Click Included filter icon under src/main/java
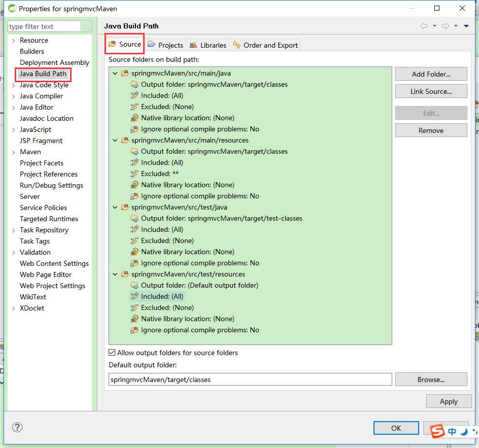The width and height of the screenshot is (479, 448). pos(134,95)
